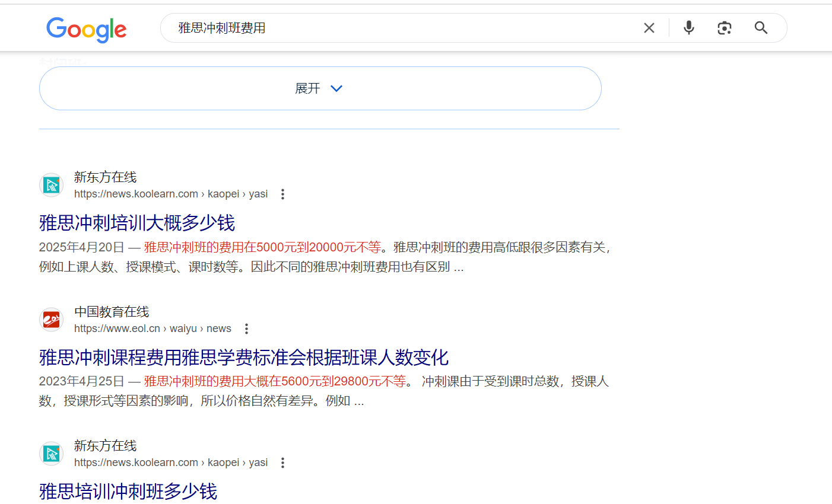Screen dimensions: 832x504
Task: Click site name 中国教育在线
Action: [x=112, y=312]
